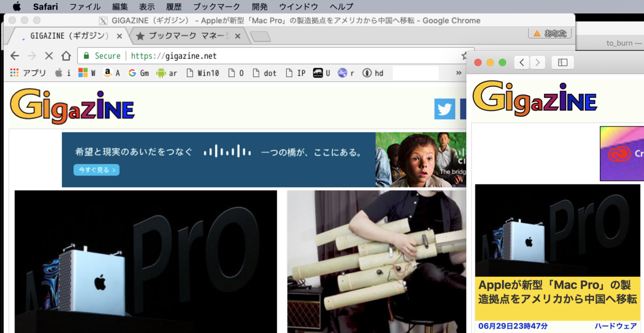Open the Win10 bookmark
This screenshot has height=333, width=644.
(x=202, y=73)
